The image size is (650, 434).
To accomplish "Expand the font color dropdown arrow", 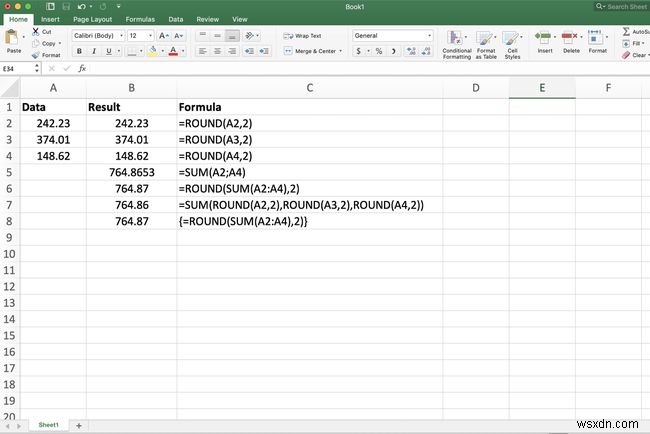I will point(183,51).
